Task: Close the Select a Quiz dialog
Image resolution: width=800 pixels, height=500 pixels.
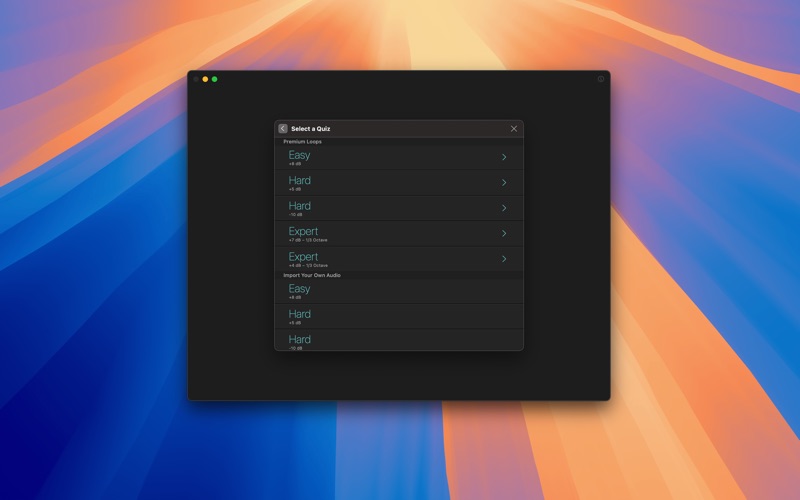Action: (514, 129)
